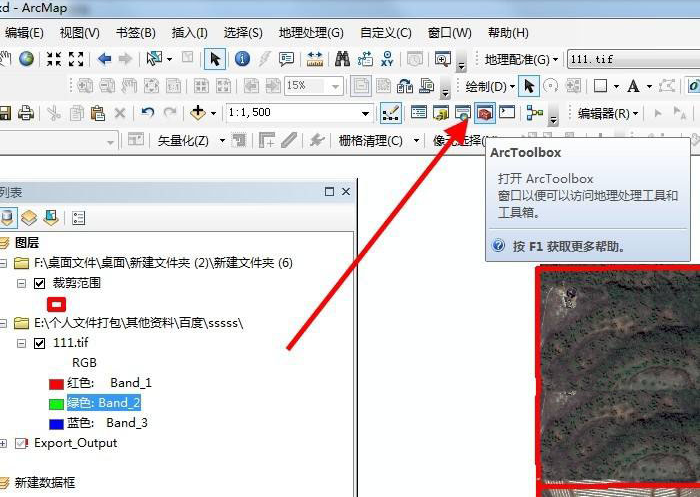Screen dimensions: 700x497
Task: Click the Add Data icon
Action: click(x=197, y=113)
